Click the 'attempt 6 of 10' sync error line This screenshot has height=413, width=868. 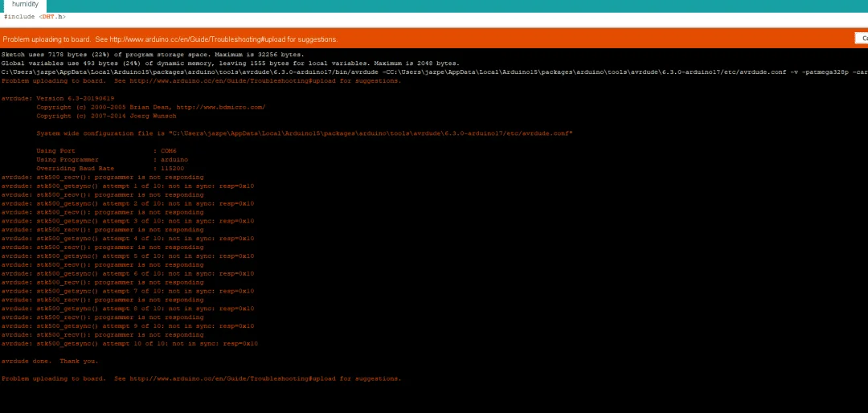coord(127,273)
